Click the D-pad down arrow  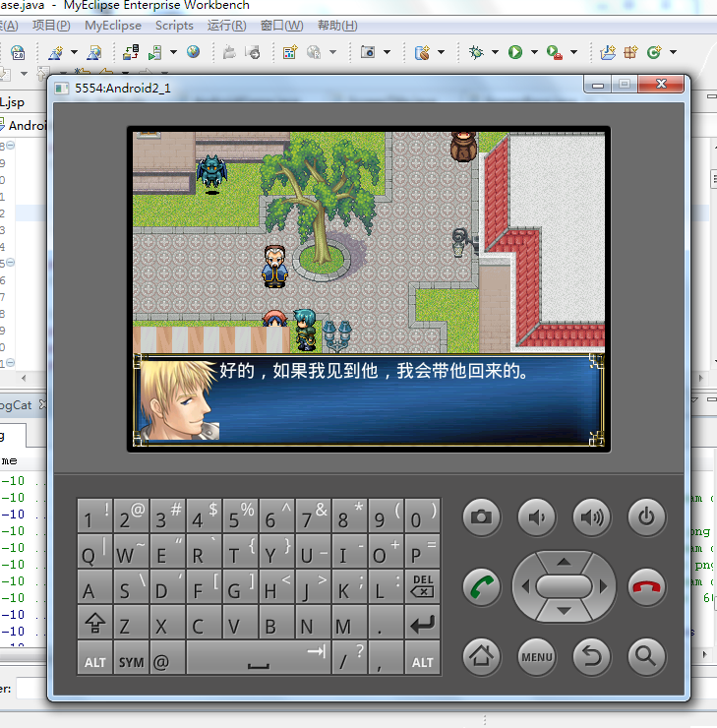coord(564,611)
